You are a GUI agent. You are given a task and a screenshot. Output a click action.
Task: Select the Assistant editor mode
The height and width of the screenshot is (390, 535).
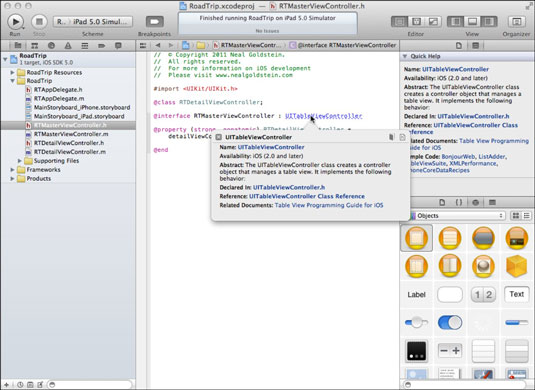416,22
